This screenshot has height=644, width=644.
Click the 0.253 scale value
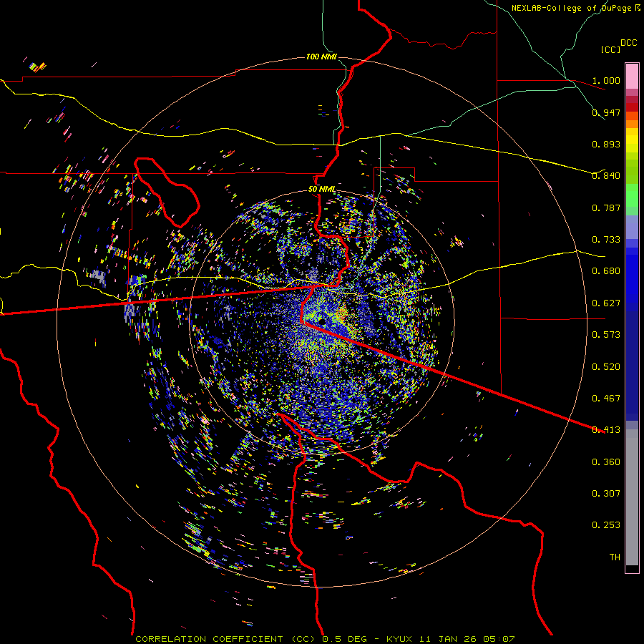click(606, 525)
